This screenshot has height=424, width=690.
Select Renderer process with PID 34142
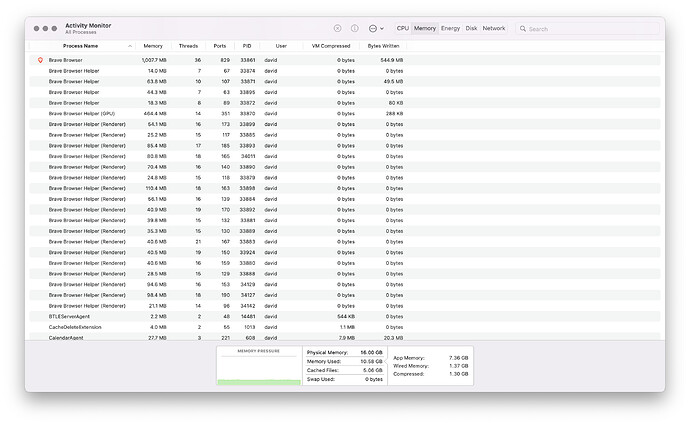pos(345,306)
